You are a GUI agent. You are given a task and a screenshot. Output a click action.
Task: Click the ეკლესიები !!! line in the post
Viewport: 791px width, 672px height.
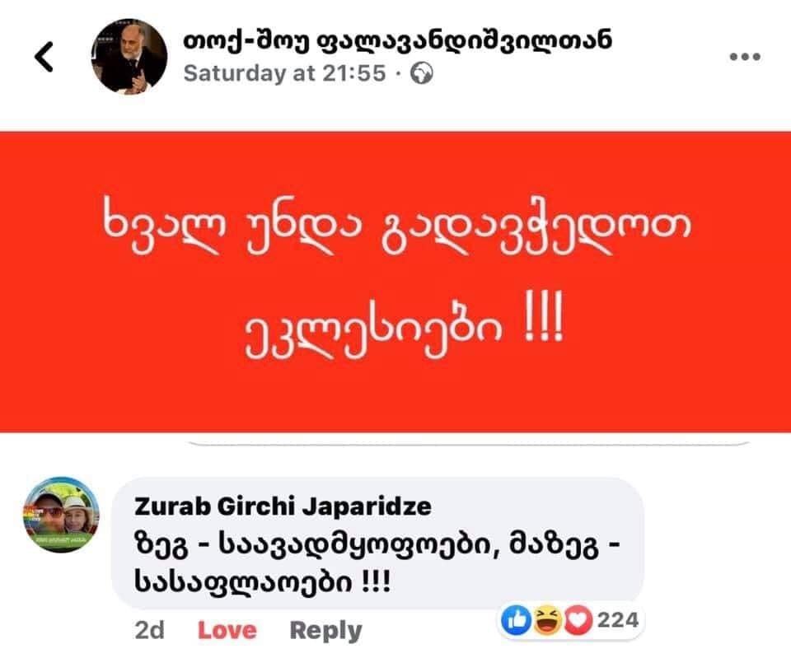pyautogui.click(x=405, y=325)
